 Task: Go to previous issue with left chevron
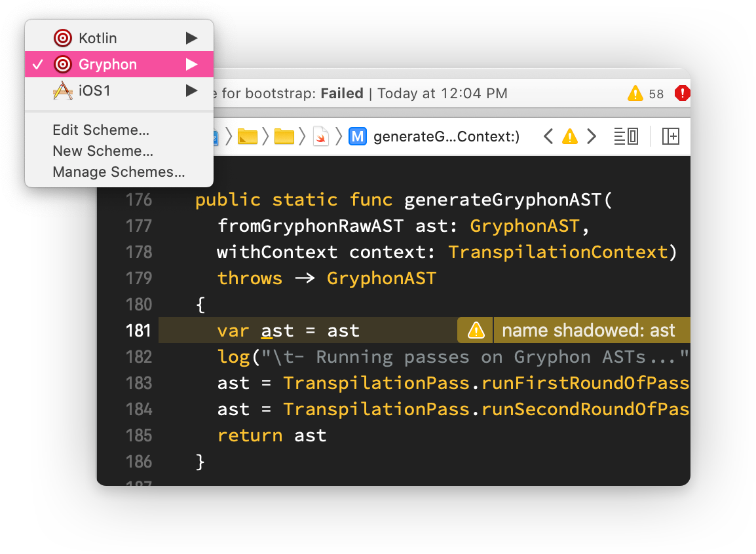(x=548, y=136)
